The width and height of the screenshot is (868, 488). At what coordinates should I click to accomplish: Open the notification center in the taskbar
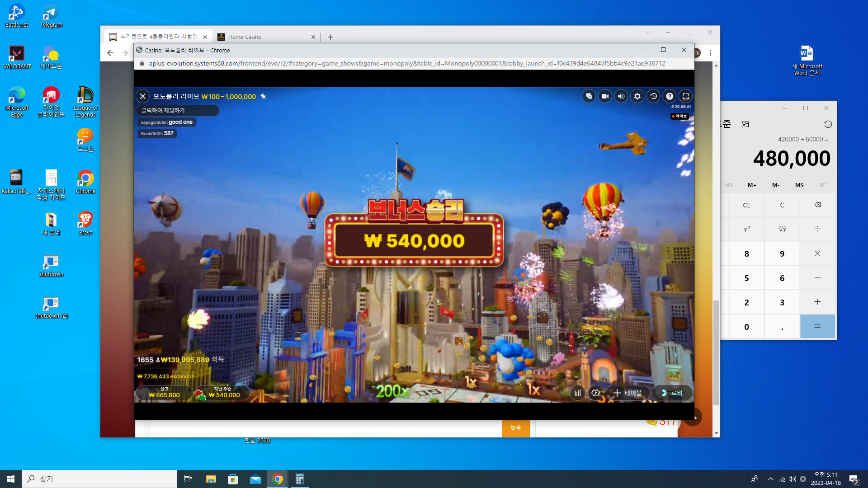[854, 479]
